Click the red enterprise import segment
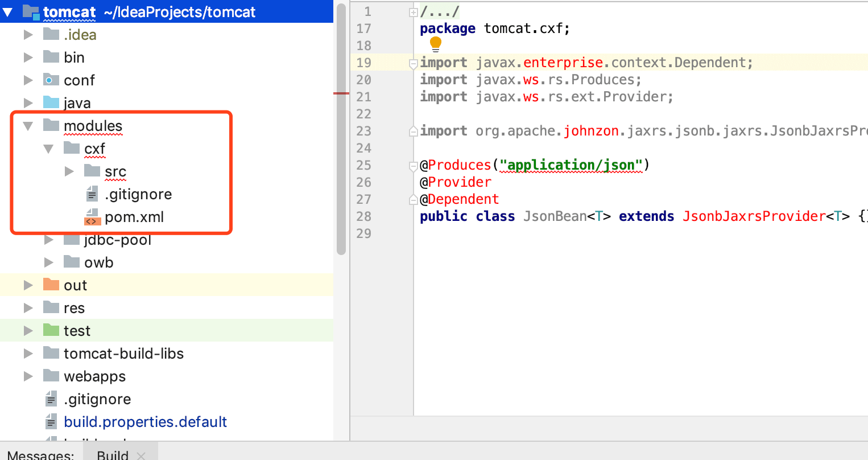The image size is (868, 460). coord(563,63)
